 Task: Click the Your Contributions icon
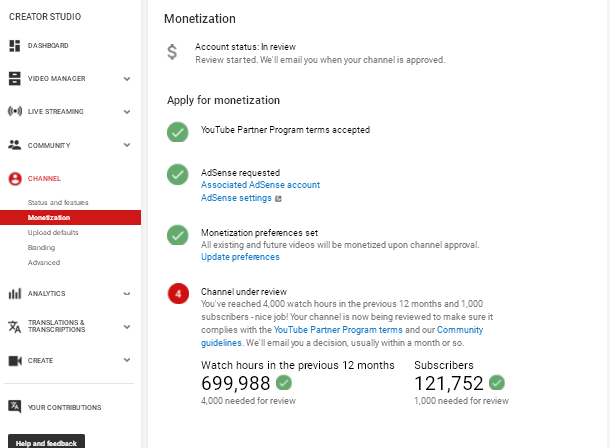tap(15, 407)
